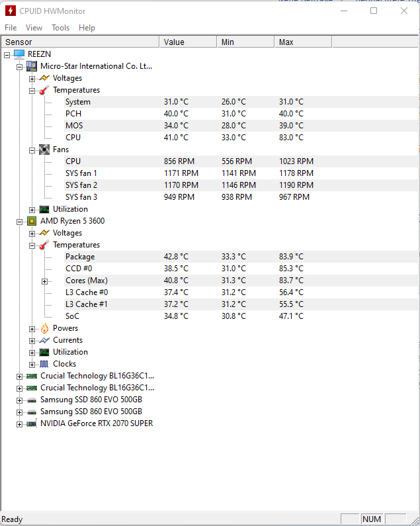This screenshot has width=420, height=526.
Task: Select the CCD #0 row
Action: pos(241,269)
